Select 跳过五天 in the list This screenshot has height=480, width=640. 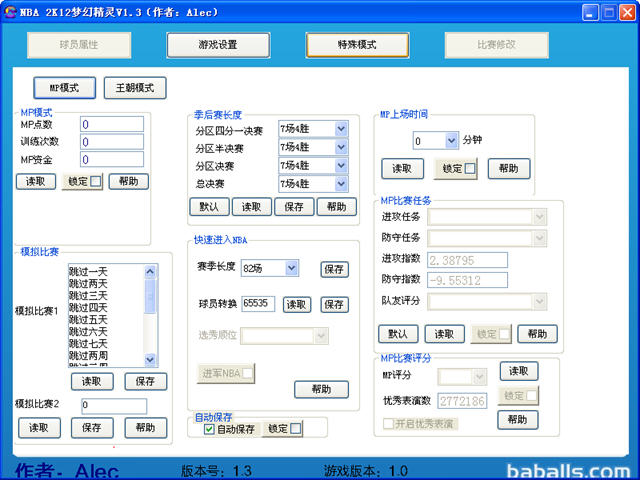point(88,319)
